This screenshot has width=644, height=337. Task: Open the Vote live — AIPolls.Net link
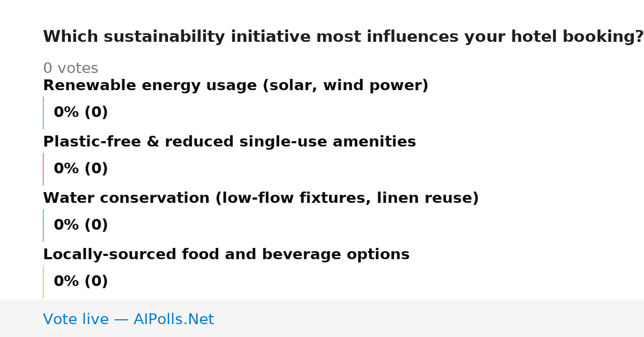(128, 319)
